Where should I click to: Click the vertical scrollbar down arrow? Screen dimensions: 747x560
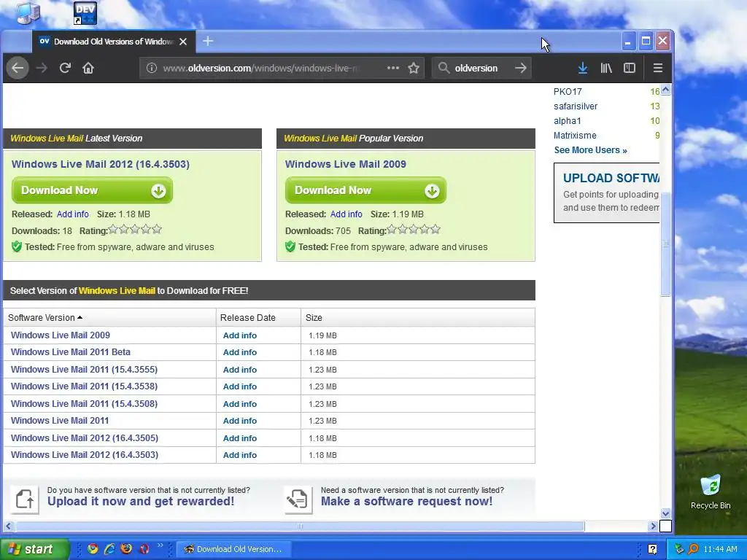coord(665,513)
